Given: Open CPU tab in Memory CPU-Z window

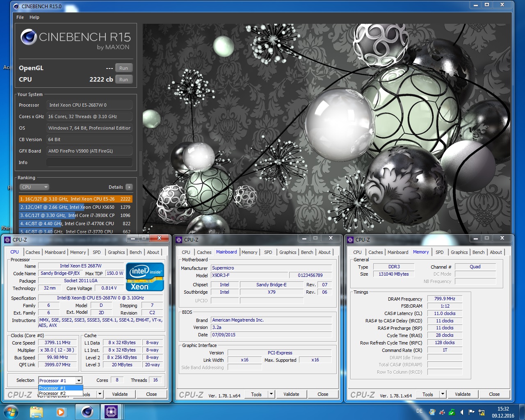Looking at the screenshot, I should point(357,252).
